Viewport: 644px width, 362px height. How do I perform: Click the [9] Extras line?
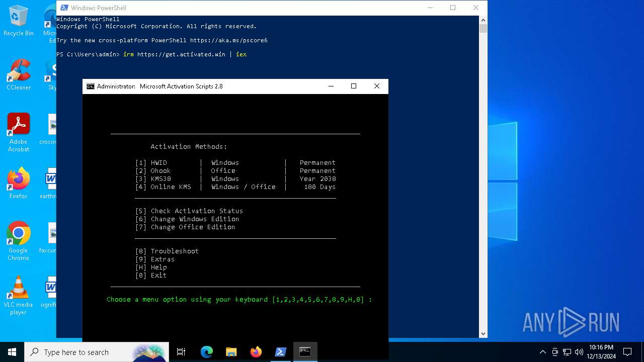pos(155,259)
